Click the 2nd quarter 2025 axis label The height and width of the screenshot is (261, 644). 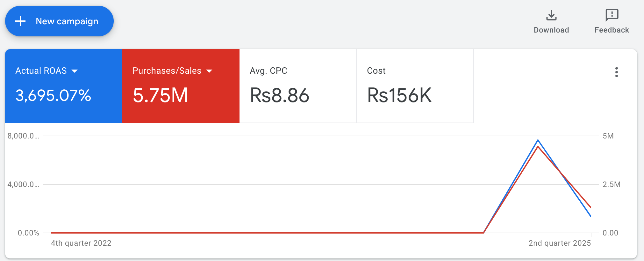[559, 243]
